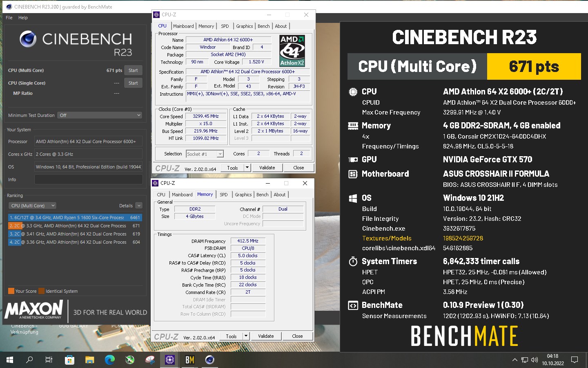Open notification center icon
The width and height of the screenshot is (588, 368).
coord(575,360)
